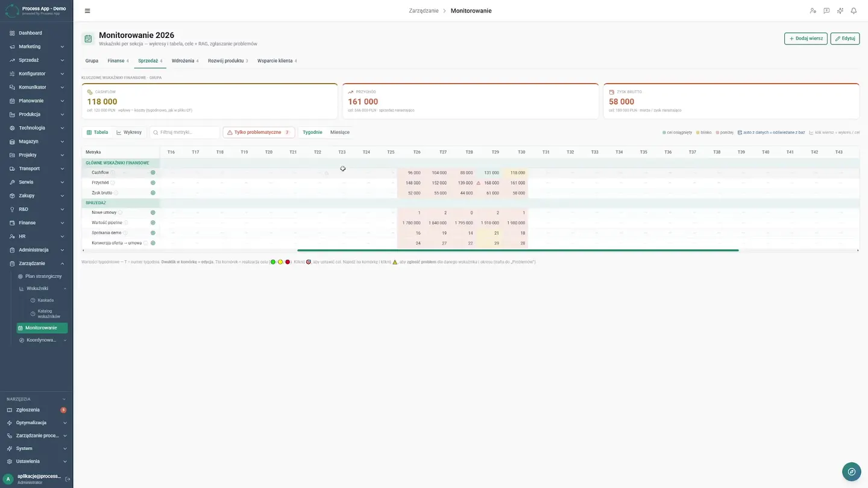The image size is (868, 488).
Task: Open Plan strategiczny page
Action: click(x=42, y=276)
